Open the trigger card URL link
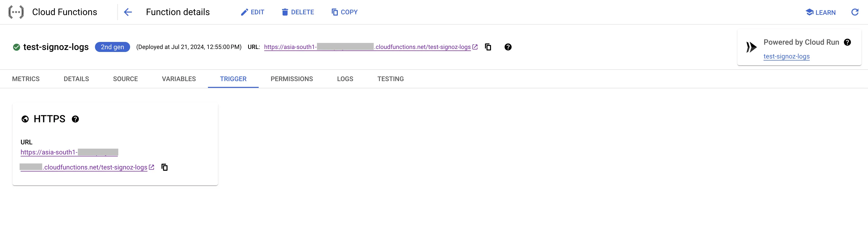This screenshot has width=868, height=234. tap(87, 160)
